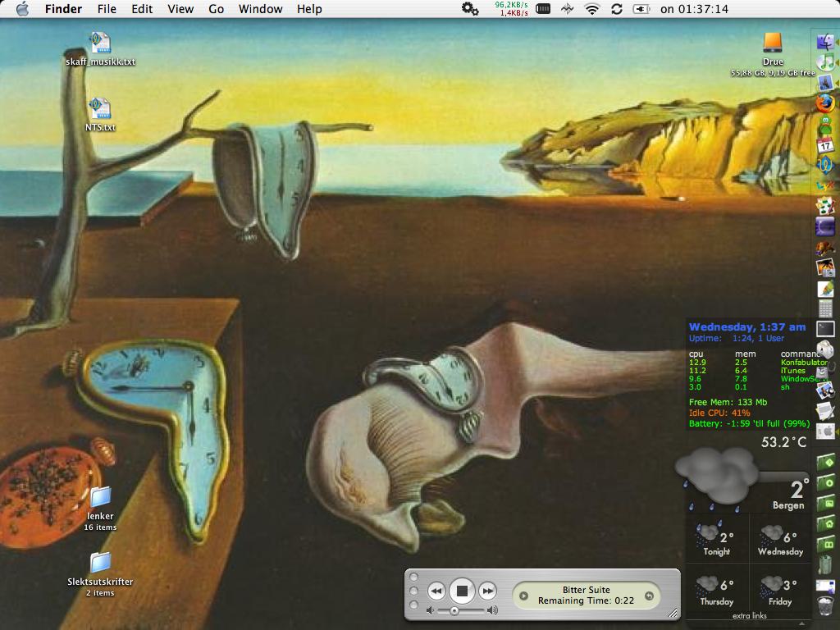Click the menu bar clock
The image size is (840, 630).
pyautogui.click(x=694, y=9)
